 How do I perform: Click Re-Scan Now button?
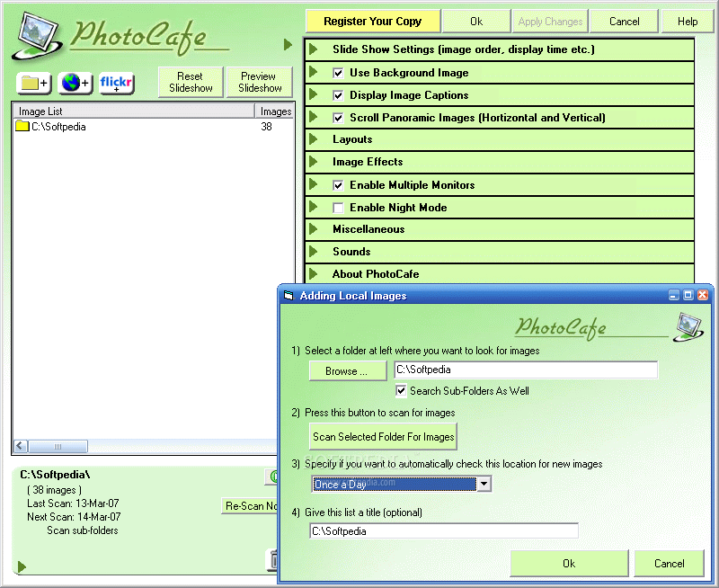251,506
